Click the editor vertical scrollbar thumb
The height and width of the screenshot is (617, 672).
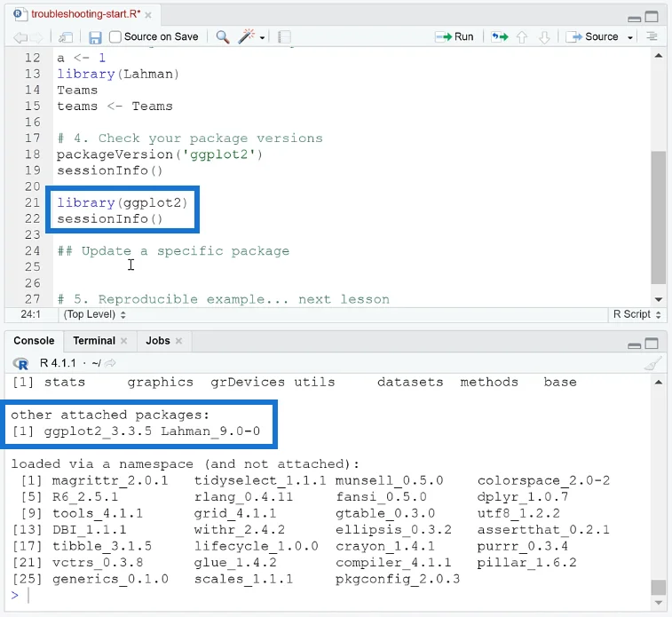659,218
